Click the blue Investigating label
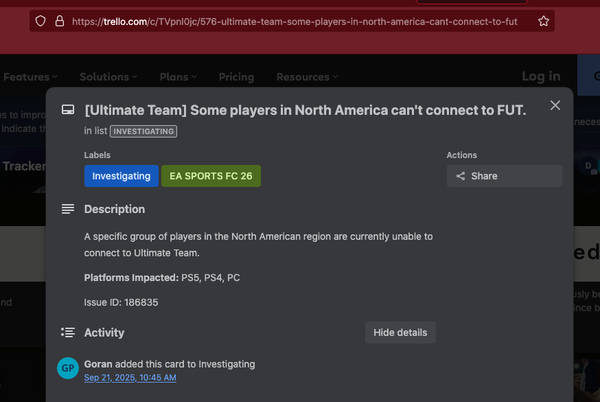This screenshot has height=402, width=600. [x=121, y=176]
